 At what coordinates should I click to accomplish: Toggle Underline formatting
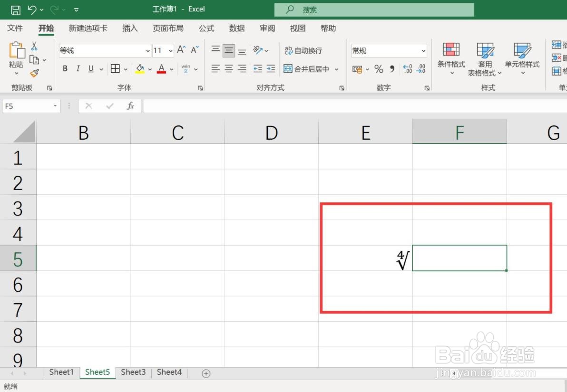pyautogui.click(x=91, y=68)
